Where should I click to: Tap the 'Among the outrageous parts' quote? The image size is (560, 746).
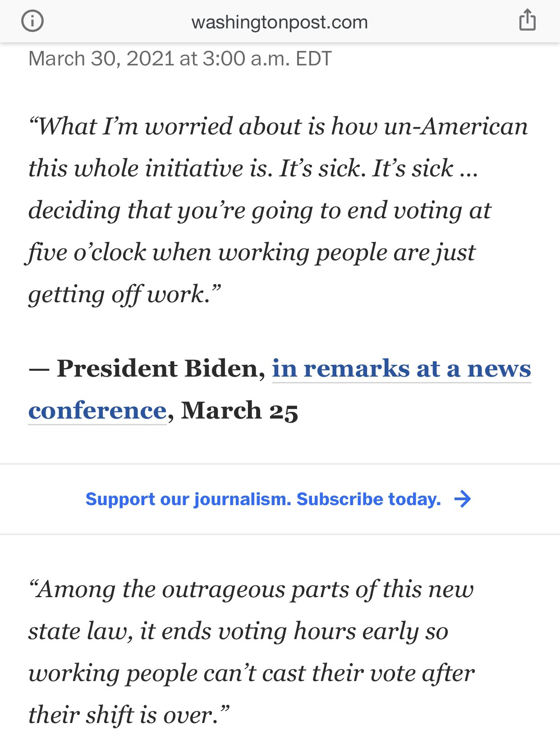click(251, 652)
